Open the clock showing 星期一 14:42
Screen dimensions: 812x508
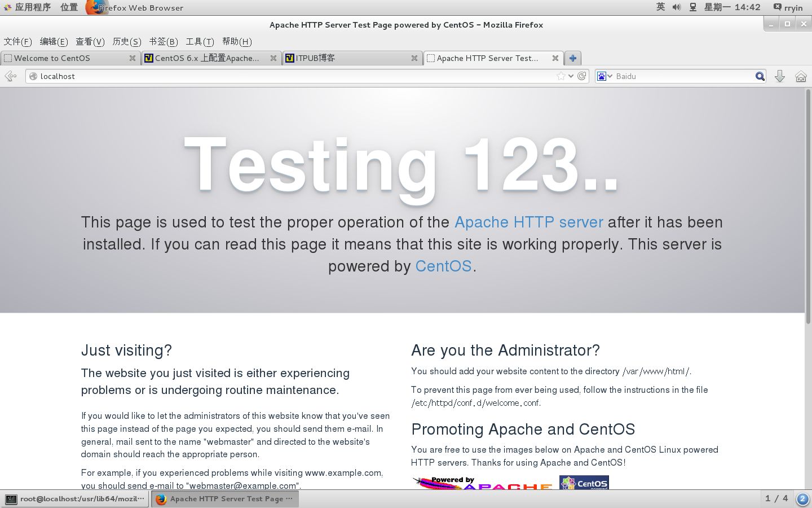click(732, 7)
